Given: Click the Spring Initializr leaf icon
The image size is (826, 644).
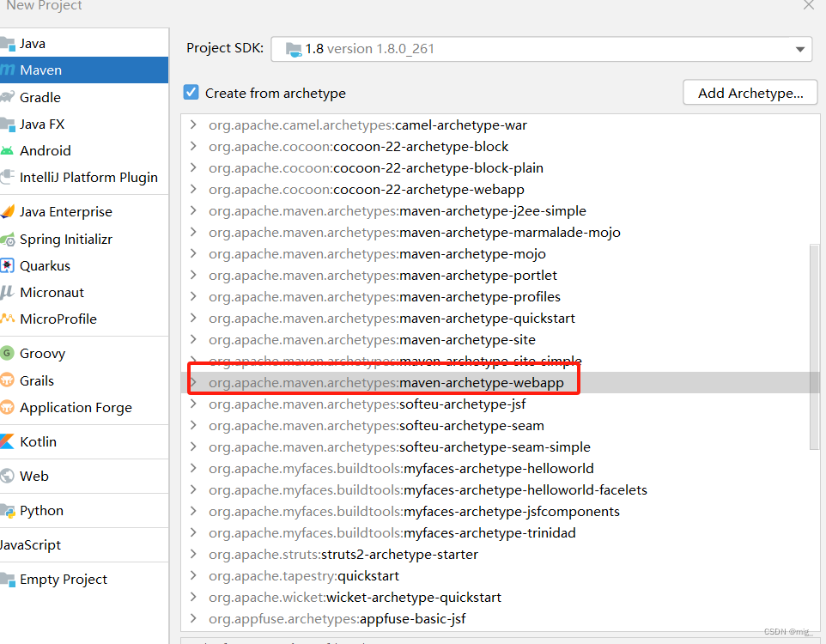Looking at the screenshot, I should (x=8, y=240).
